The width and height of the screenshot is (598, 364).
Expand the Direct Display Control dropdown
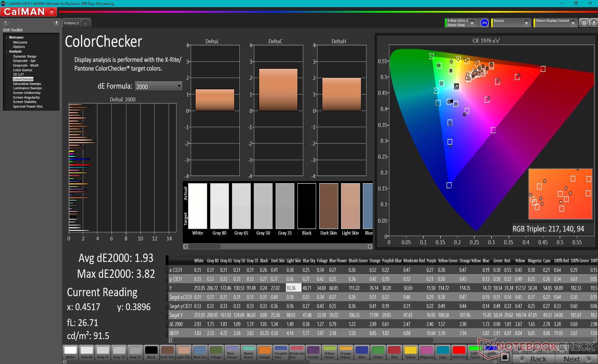pos(573,23)
